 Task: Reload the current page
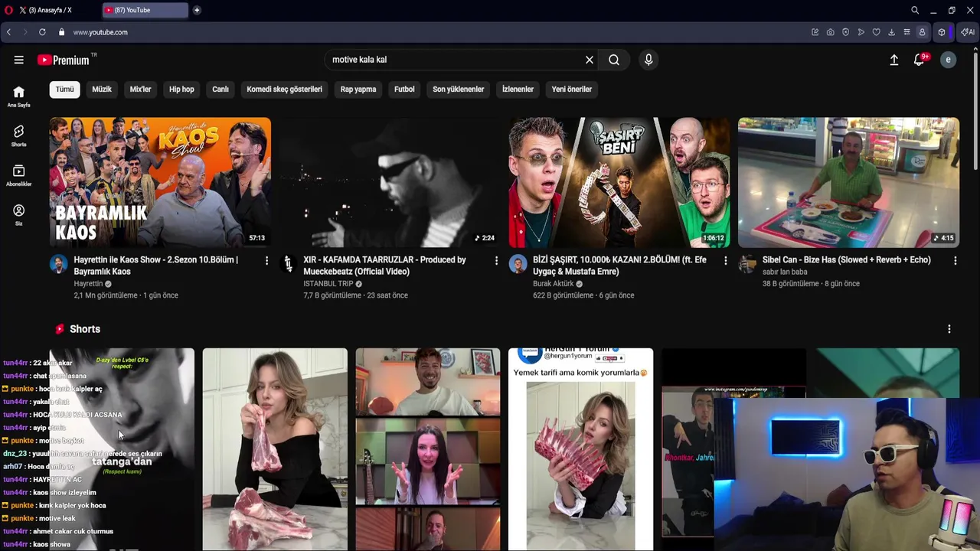[x=42, y=32]
